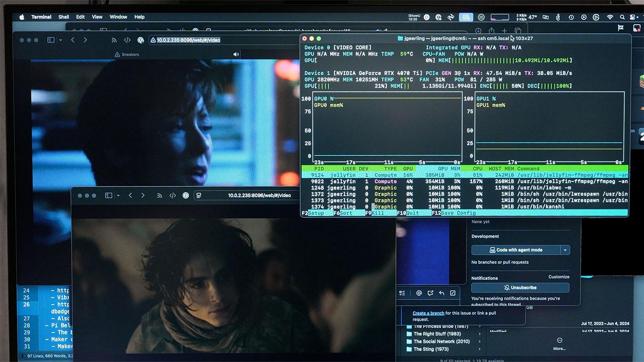Click the Create a branch link

428,313
